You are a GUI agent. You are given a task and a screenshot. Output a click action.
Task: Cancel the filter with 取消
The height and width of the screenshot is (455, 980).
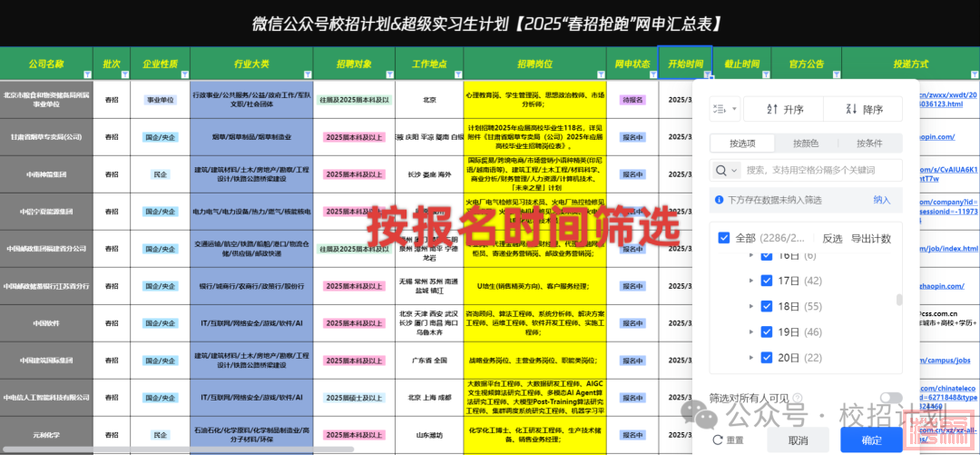(799, 440)
